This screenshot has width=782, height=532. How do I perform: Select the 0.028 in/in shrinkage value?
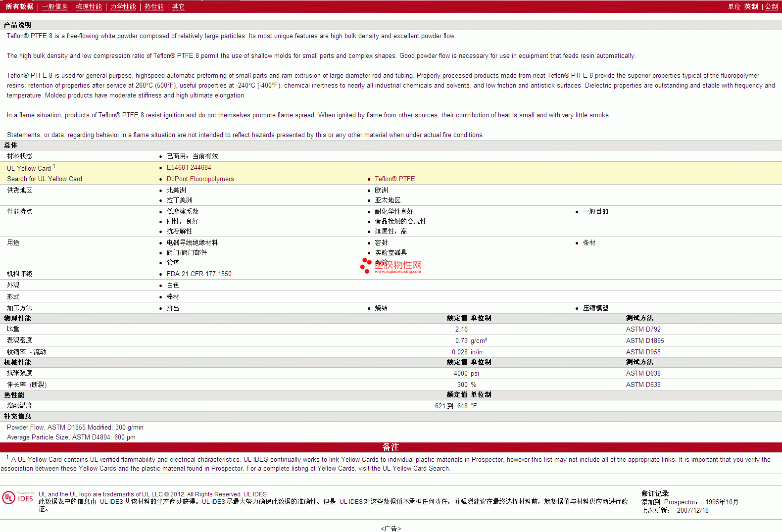467,352
